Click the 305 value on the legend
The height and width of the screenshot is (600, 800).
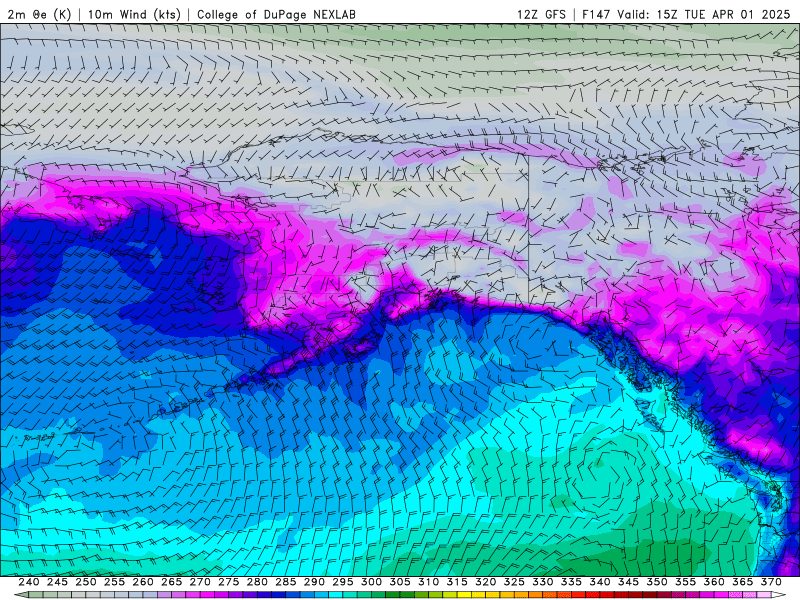click(x=400, y=582)
